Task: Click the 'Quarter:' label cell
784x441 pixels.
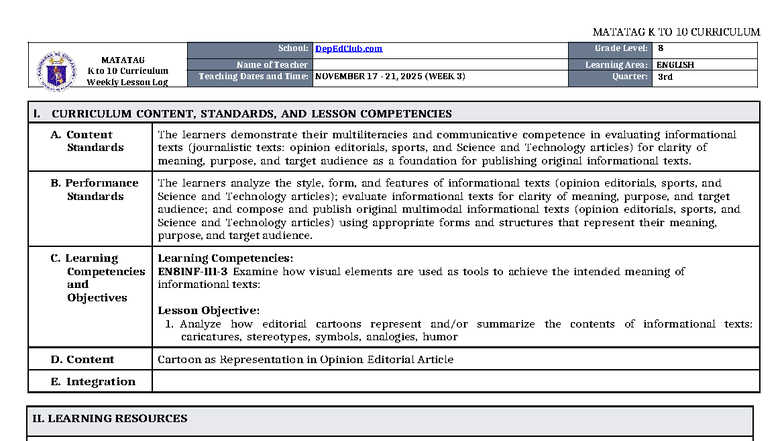Action: pyautogui.click(x=610, y=78)
